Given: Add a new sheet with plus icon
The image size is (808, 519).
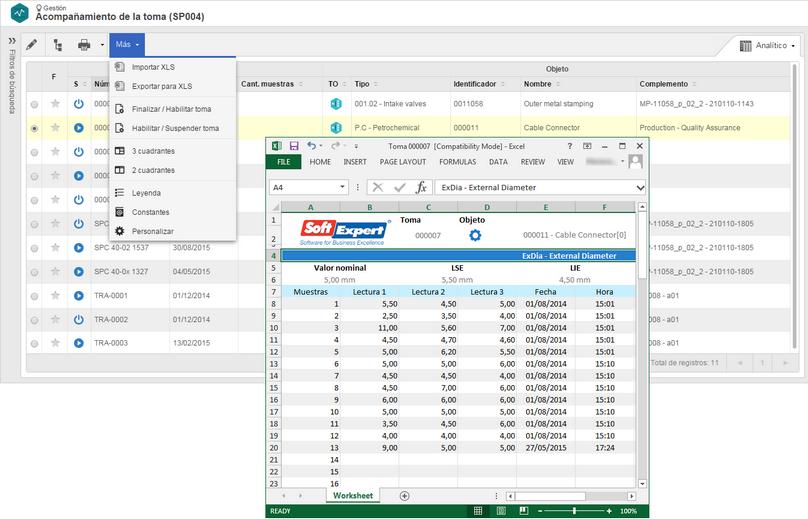Looking at the screenshot, I should click(x=405, y=496).
